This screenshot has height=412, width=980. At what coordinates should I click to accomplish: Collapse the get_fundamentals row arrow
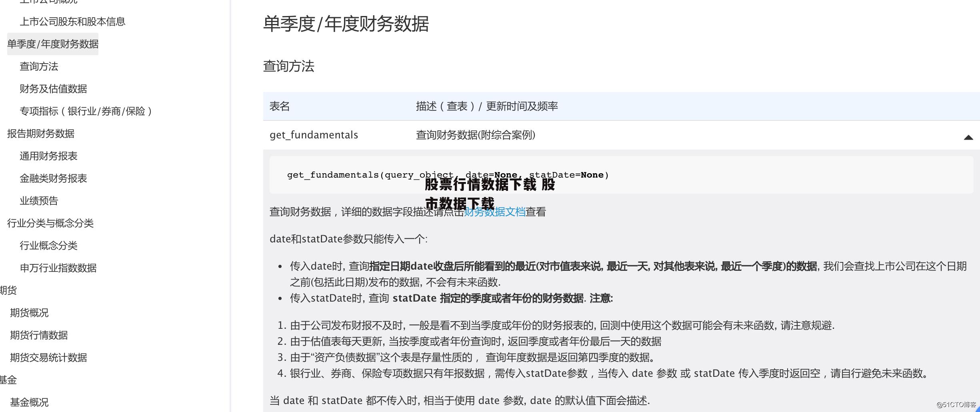click(x=968, y=138)
